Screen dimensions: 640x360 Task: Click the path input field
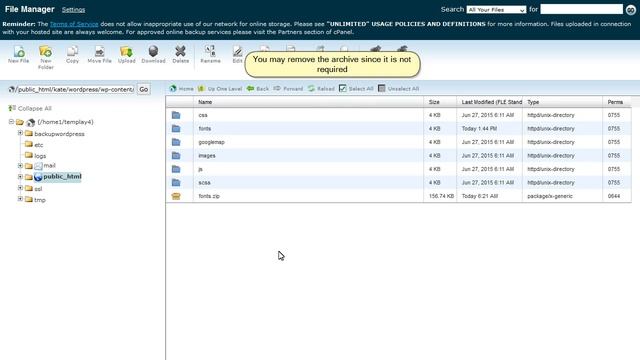[x=75, y=89]
